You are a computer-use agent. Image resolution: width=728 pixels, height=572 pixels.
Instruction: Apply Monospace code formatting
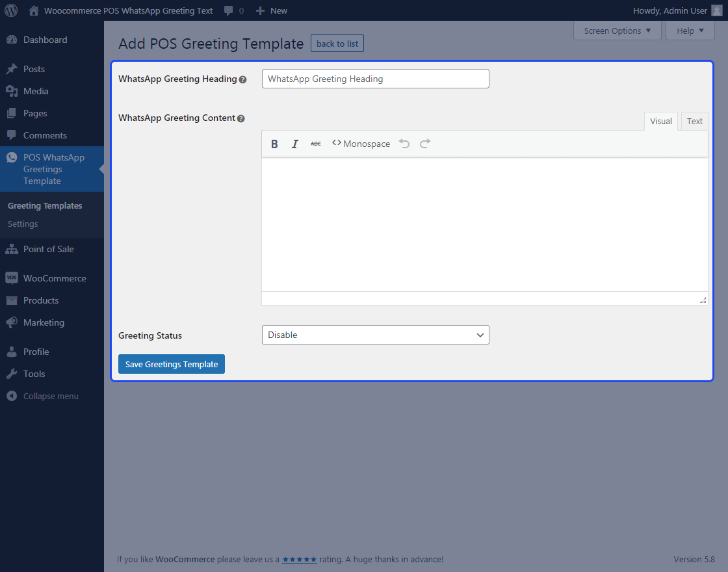pos(361,144)
